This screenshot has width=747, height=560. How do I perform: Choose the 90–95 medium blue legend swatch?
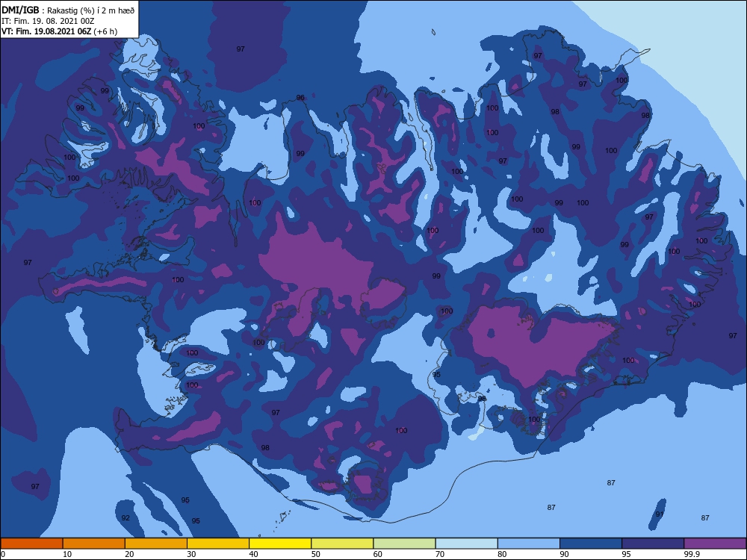click(x=591, y=544)
